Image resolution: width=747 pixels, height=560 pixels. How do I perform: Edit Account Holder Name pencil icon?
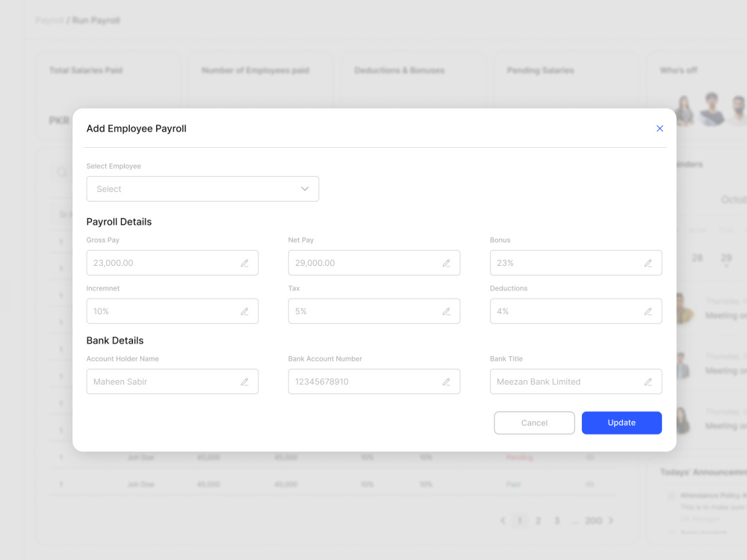coord(244,382)
